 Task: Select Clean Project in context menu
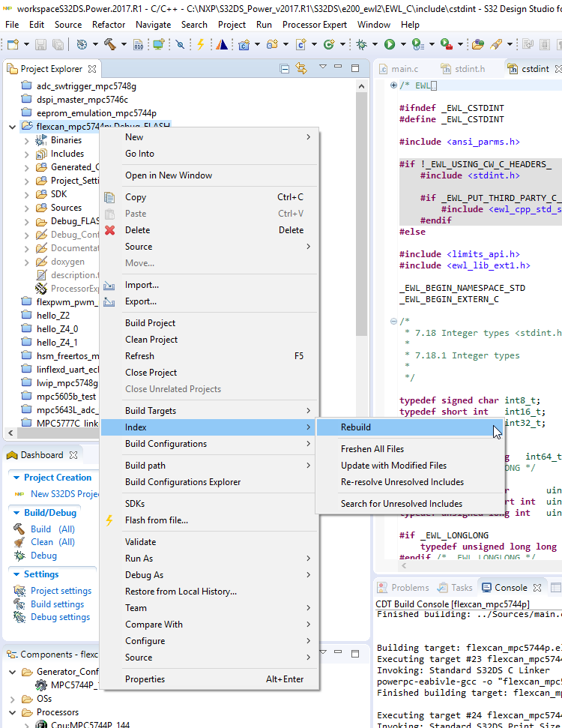coord(210,340)
